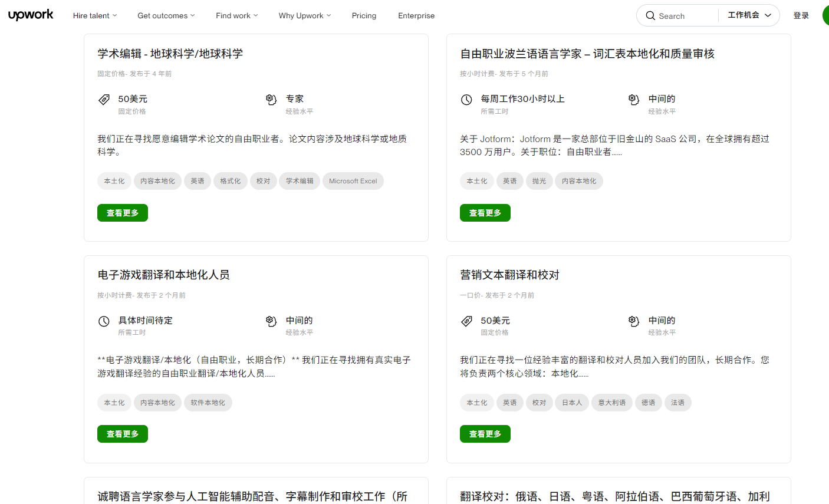Click the price tag icon in 营销文本翻译和校对 card
The image size is (829, 504).
click(466, 321)
